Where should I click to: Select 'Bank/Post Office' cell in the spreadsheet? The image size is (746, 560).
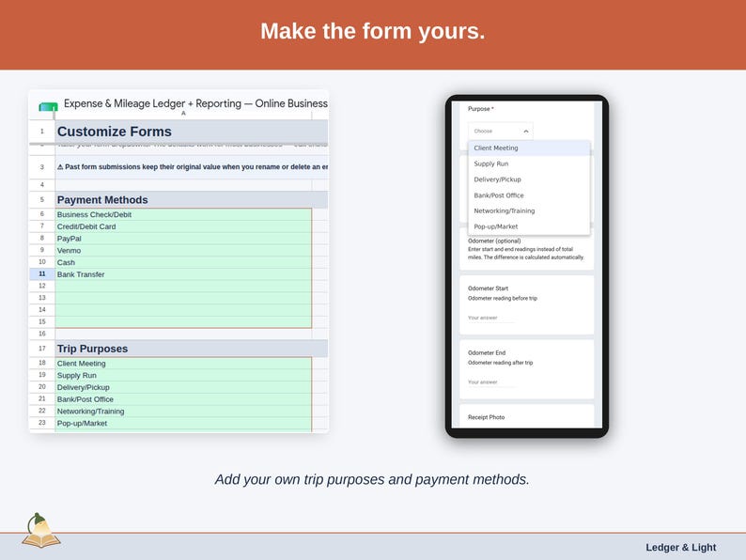pyautogui.click(x=183, y=399)
